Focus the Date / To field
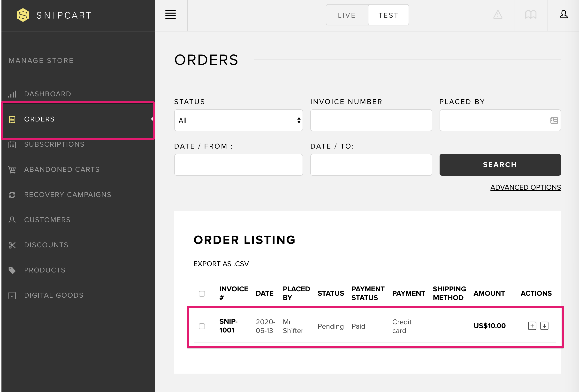Image resolution: width=579 pixels, height=392 pixels. [x=371, y=165]
